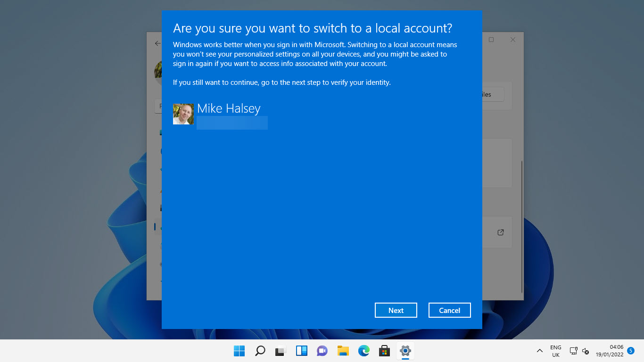Screen dimensions: 644x362
Task: Open the Microsoft Store
Action: pyautogui.click(x=385, y=351)
